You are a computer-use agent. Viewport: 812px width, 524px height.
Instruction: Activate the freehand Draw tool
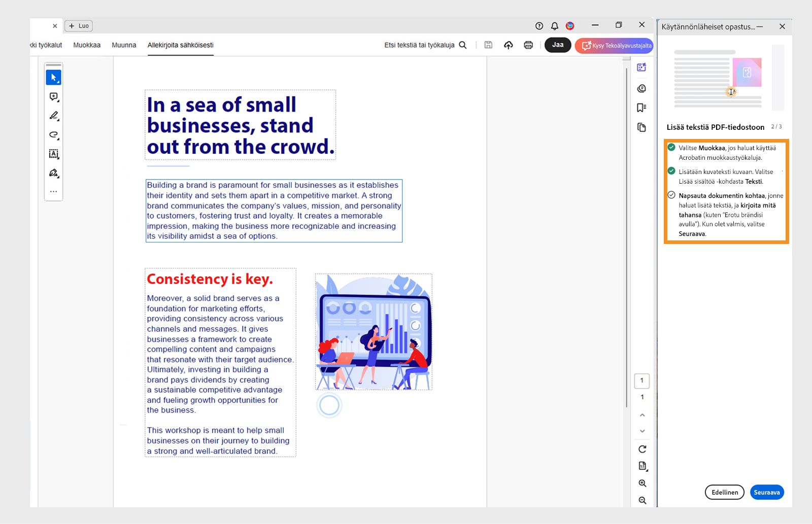[x=53, y=134]
